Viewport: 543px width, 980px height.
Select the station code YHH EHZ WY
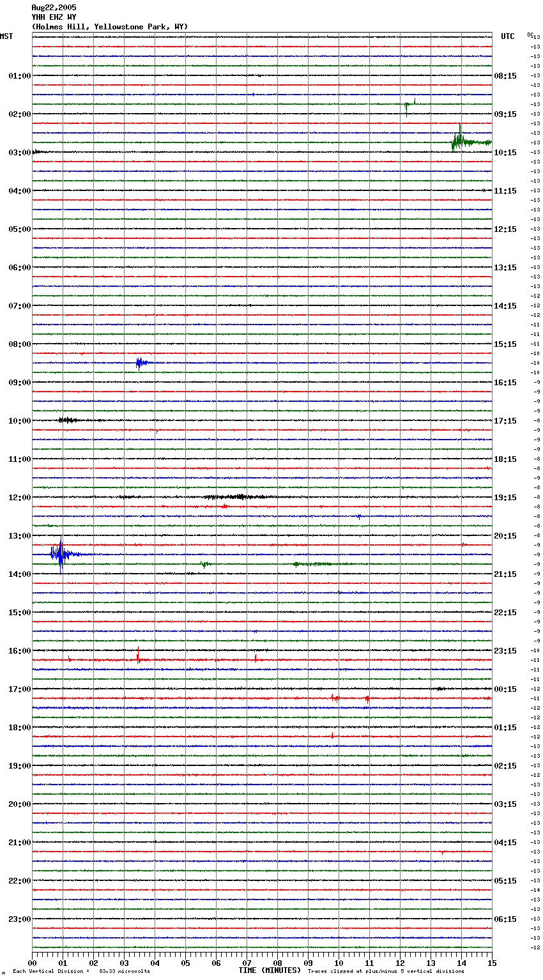[54, 17]
